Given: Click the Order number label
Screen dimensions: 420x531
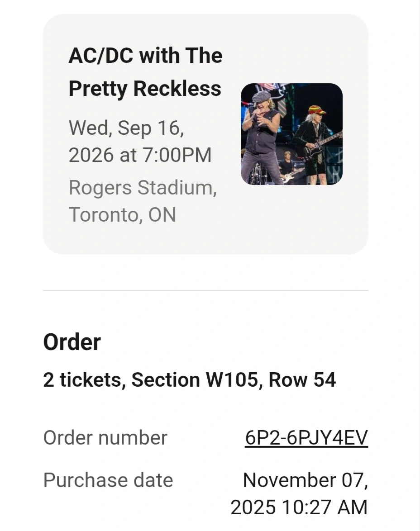Looking at the screenshot, I should [x=105, y=438].
